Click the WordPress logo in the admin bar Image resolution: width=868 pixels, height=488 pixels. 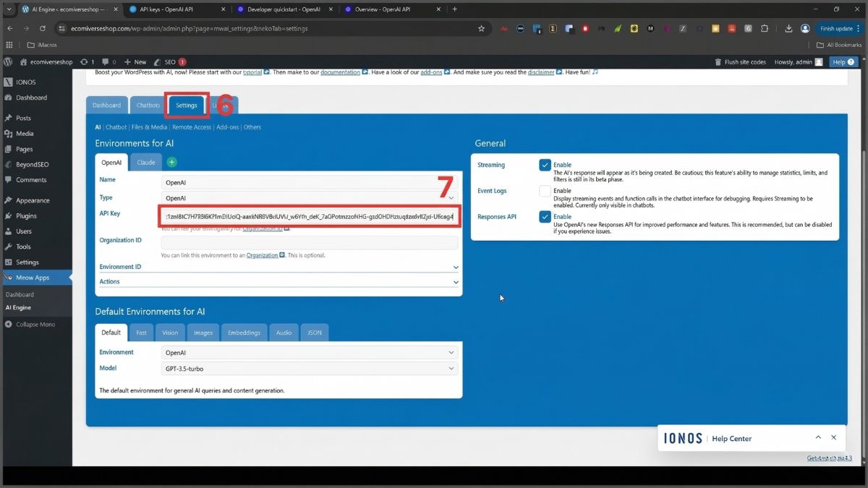point(7,61)
